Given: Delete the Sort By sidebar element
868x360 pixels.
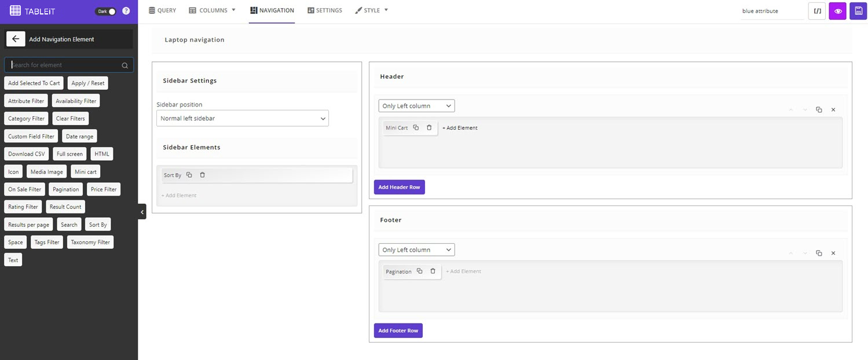Looking at the screenshot, I should [202, 175].
